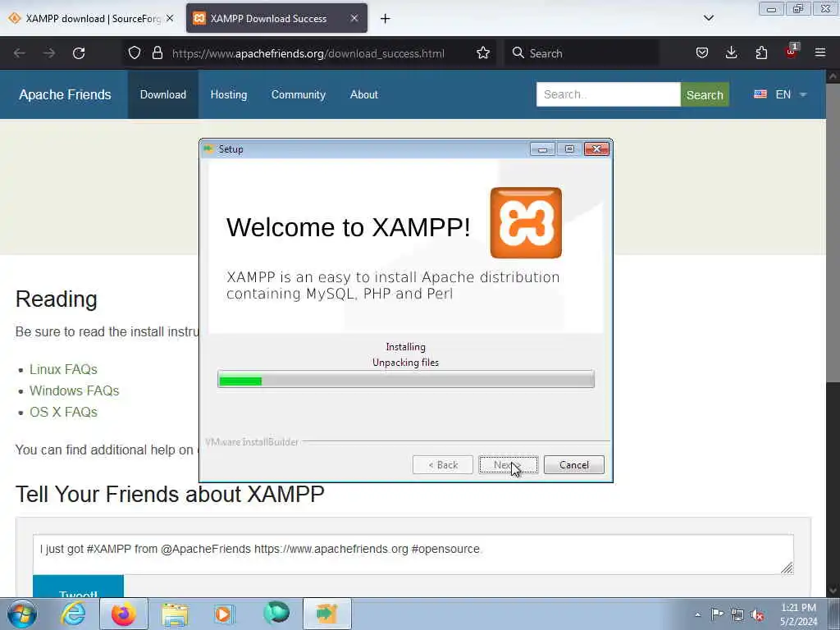Open the green round taskbar app icon

(x=276, y=612)
